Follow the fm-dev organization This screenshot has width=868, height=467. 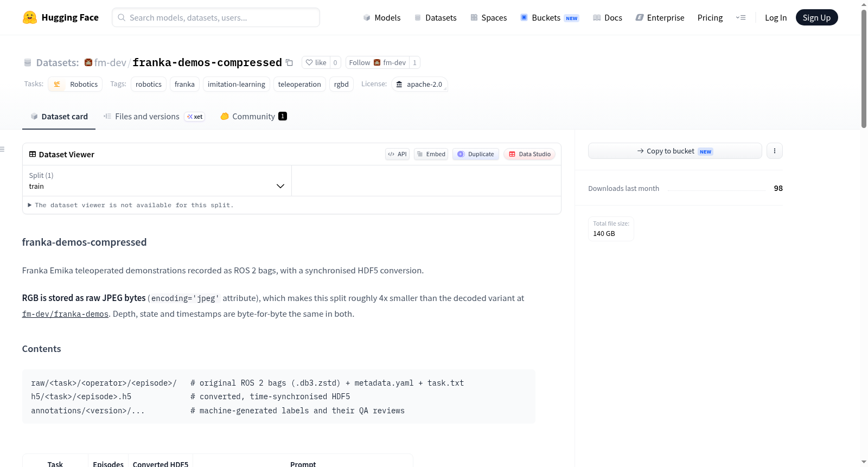coord(378,62)
